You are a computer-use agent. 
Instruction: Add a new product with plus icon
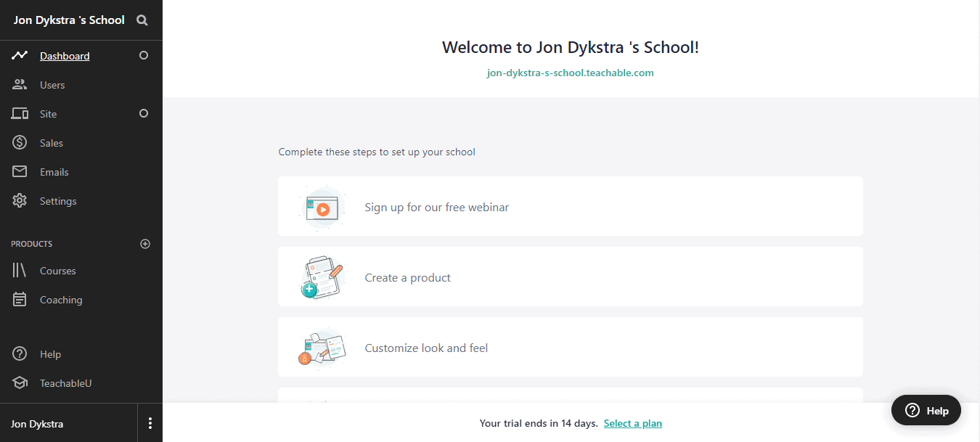pos(145,244)
